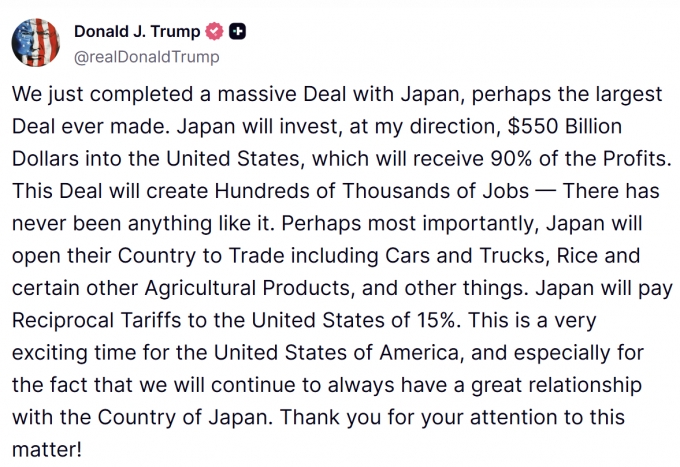Screen dimensions: 680x467
Task: Click the black plus badge icon
Action: pos(237,32)
